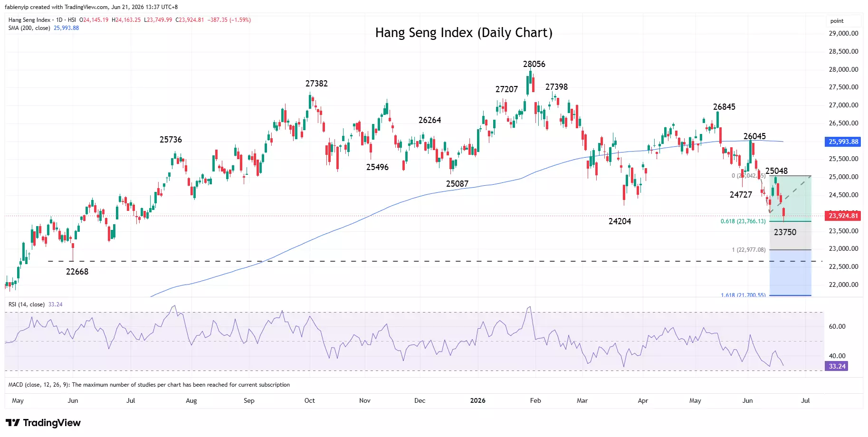Select the Hang Seng Index symbol legend
This screenshot has width=868, height=437.
click(42, 20)
